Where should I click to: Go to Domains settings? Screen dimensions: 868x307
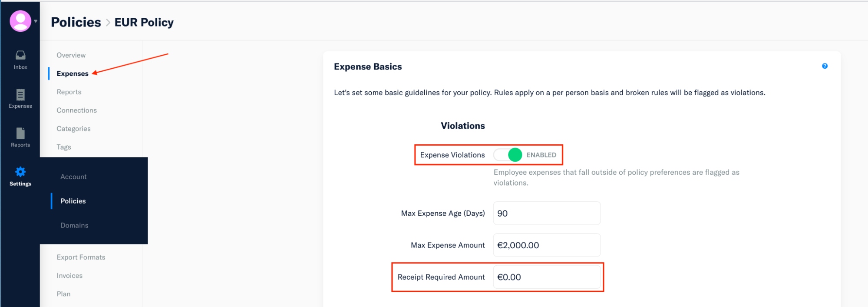coord(74,225)
